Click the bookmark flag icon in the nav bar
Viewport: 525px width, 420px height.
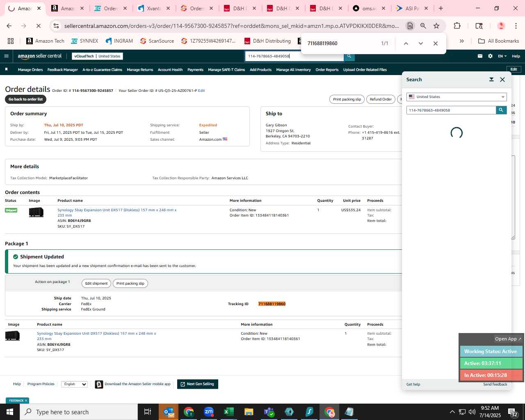coord(6,69)
